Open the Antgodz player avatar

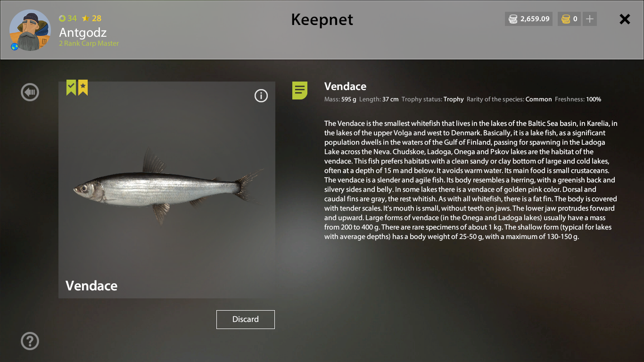(x=30, y=30)
